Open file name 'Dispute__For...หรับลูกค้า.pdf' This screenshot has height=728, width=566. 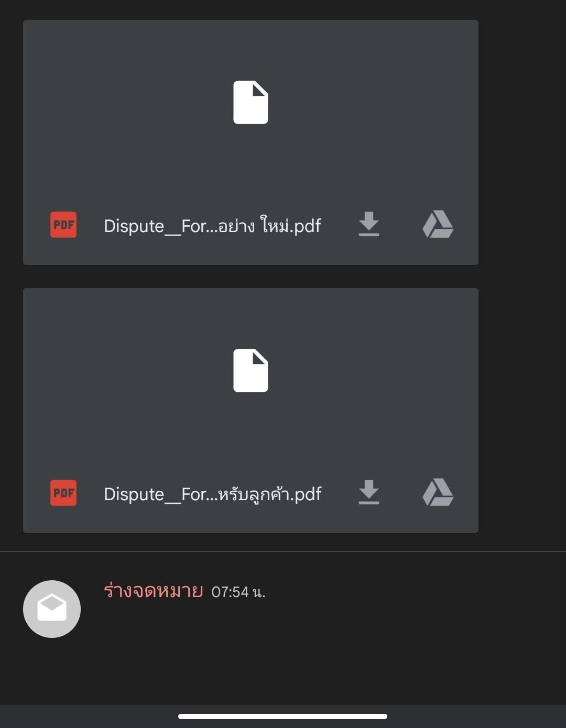pos(213,494)
